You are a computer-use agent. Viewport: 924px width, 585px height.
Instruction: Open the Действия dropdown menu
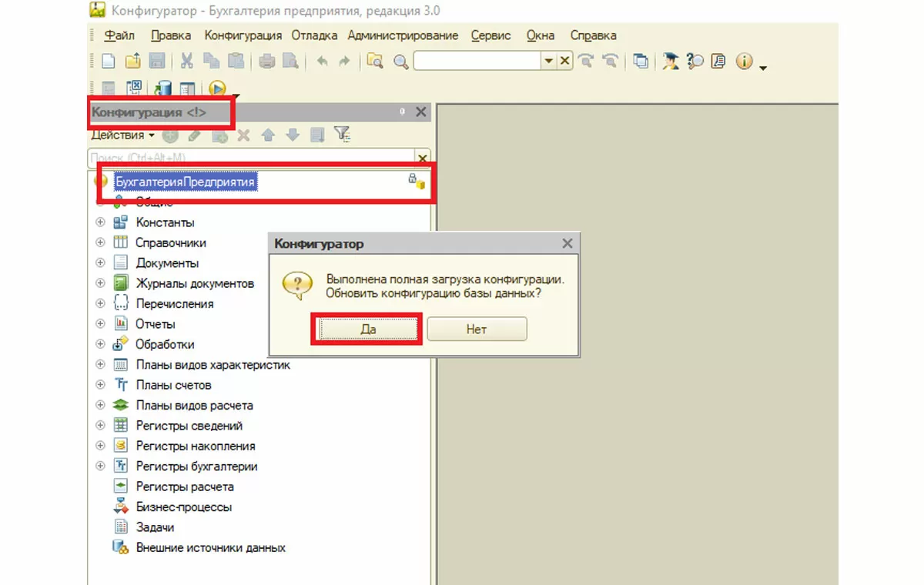click(123, 135)
